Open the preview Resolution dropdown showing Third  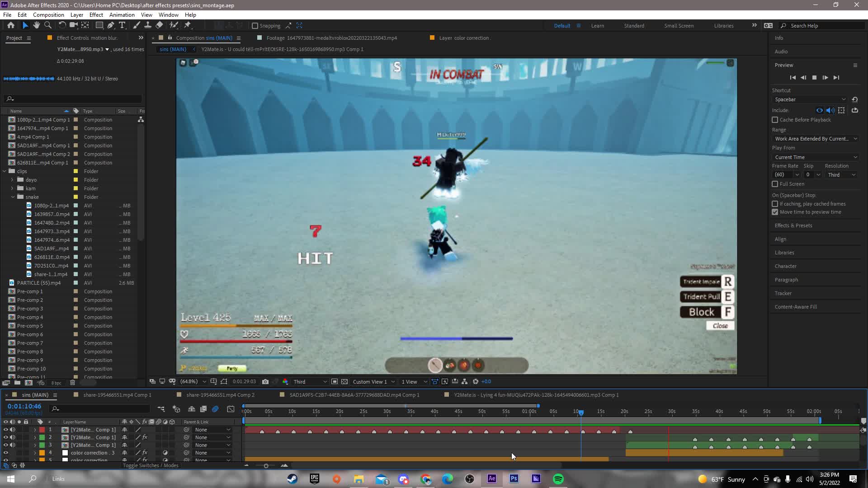click(841, 175)
